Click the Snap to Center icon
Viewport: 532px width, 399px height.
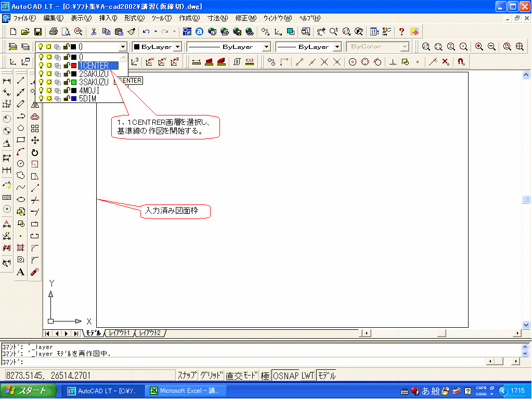[353, 62]
